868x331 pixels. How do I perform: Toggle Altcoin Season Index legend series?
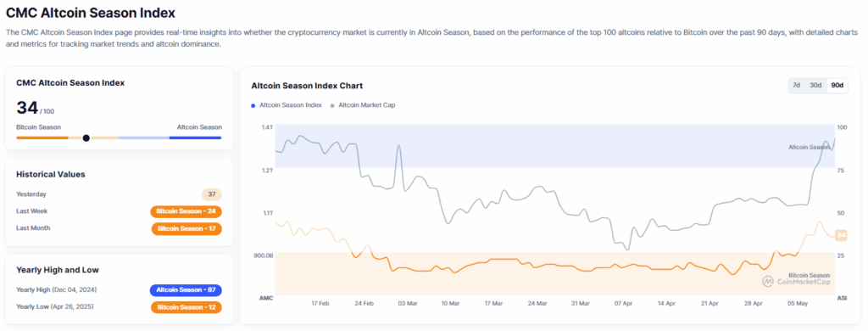pos(287,104)
